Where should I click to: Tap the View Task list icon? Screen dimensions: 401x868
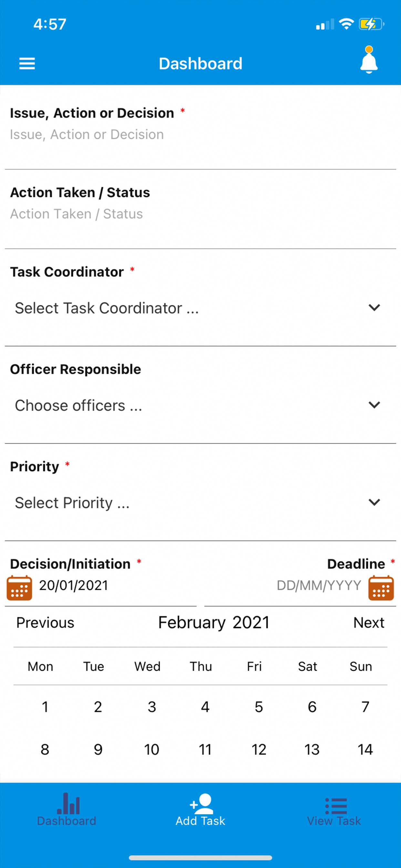click(336, 806)
